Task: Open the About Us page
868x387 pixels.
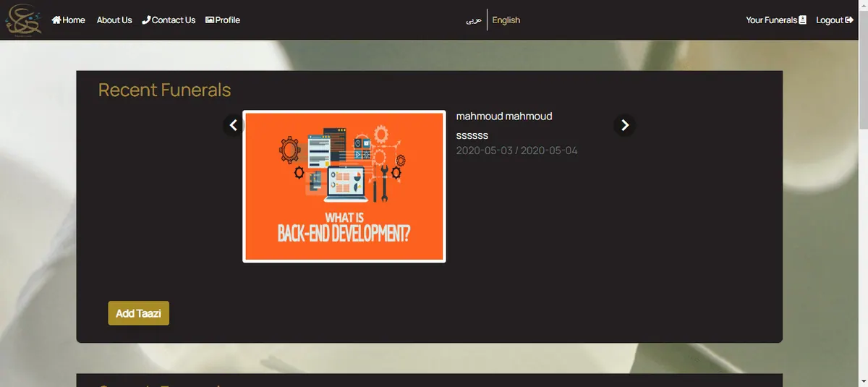Action: coord(114,20)
